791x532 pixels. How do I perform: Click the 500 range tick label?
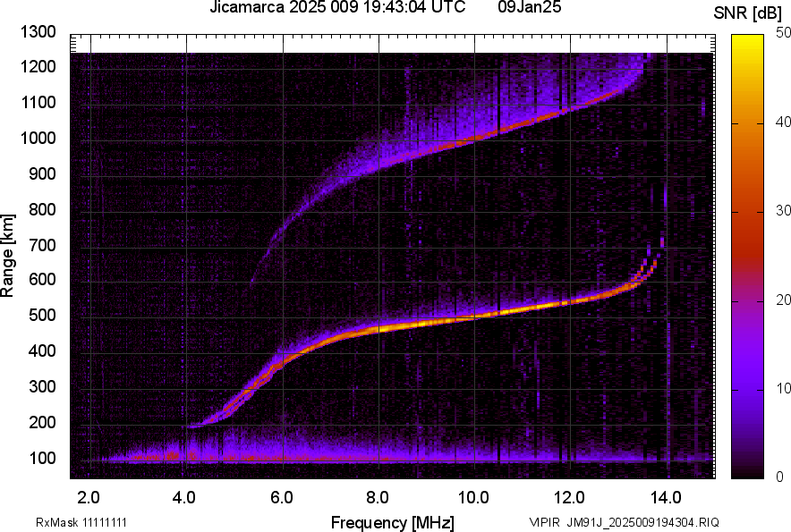click(x=43, y=316)
